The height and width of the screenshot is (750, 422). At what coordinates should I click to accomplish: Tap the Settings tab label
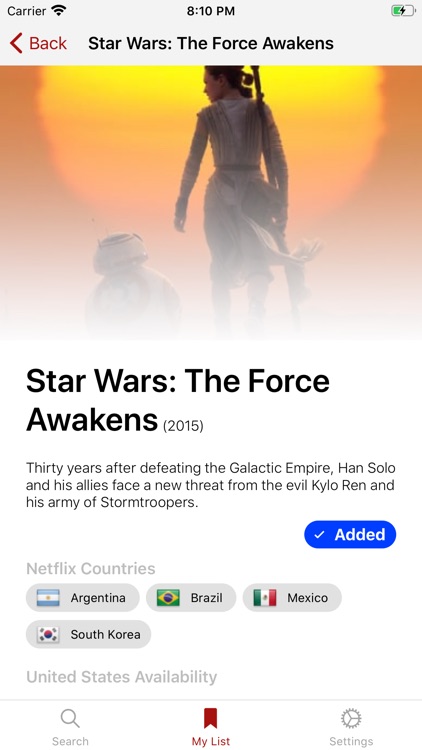[351, 741]
